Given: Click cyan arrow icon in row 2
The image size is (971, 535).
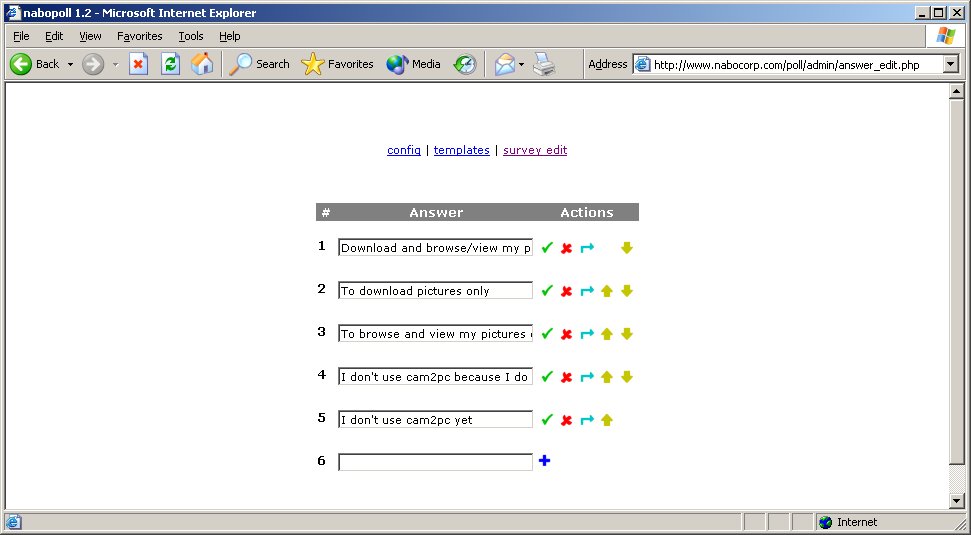Looking at the screenshot, I should [587, 290].
